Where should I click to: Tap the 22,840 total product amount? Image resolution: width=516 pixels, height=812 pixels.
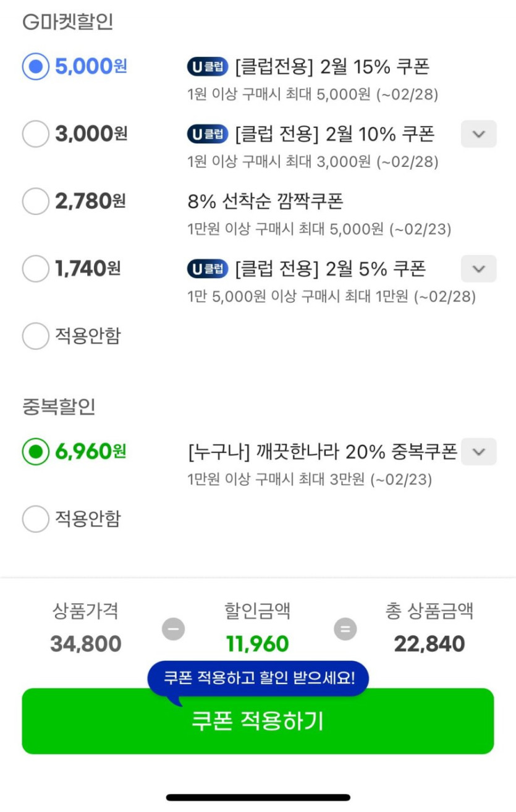(x=429, y=644)
